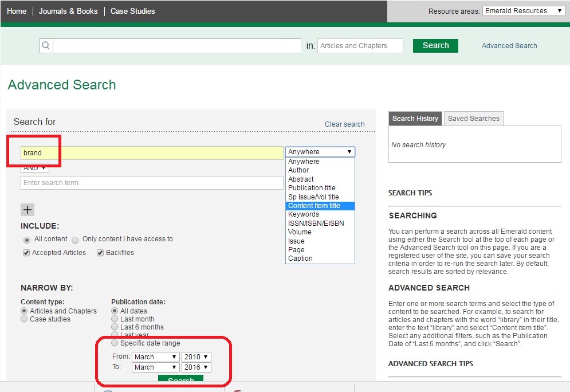Choose Case studies content type radio
The height and width of the screenshot is (392, 570).
[x=24, y=319]
